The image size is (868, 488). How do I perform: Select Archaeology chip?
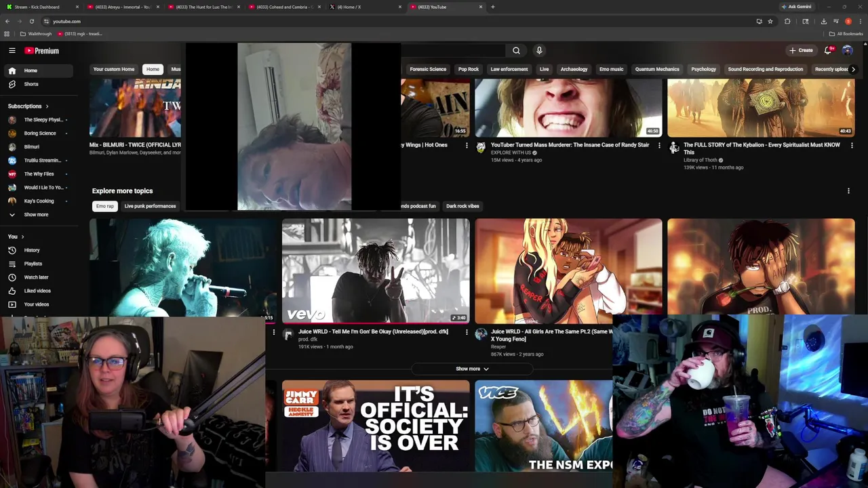point(574,69)
